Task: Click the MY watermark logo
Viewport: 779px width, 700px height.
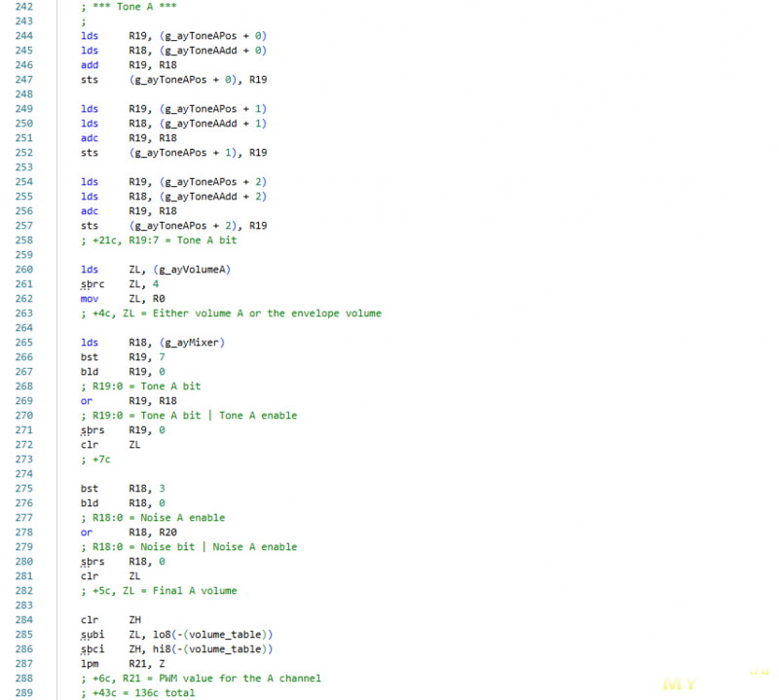Action: pos(680,683)
